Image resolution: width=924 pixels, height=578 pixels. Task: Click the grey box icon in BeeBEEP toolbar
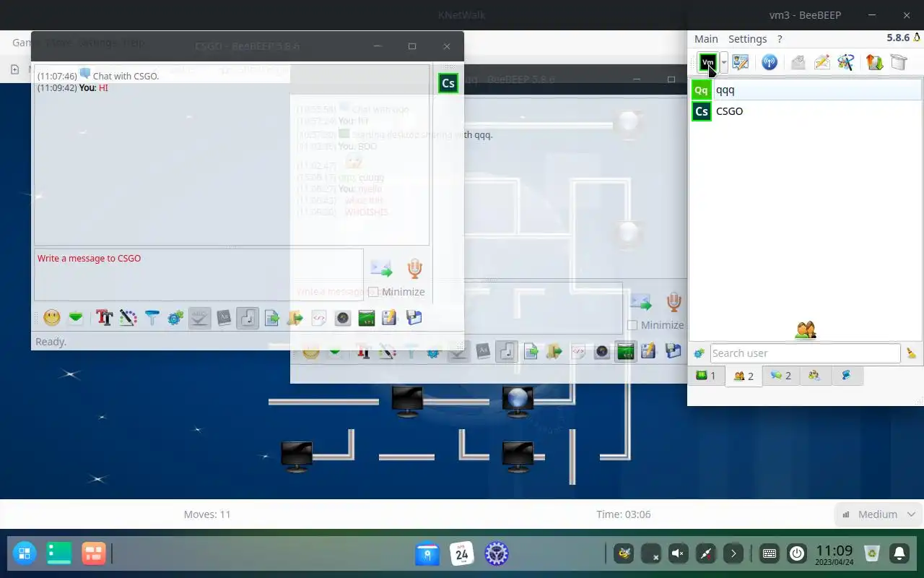point(899,62)
